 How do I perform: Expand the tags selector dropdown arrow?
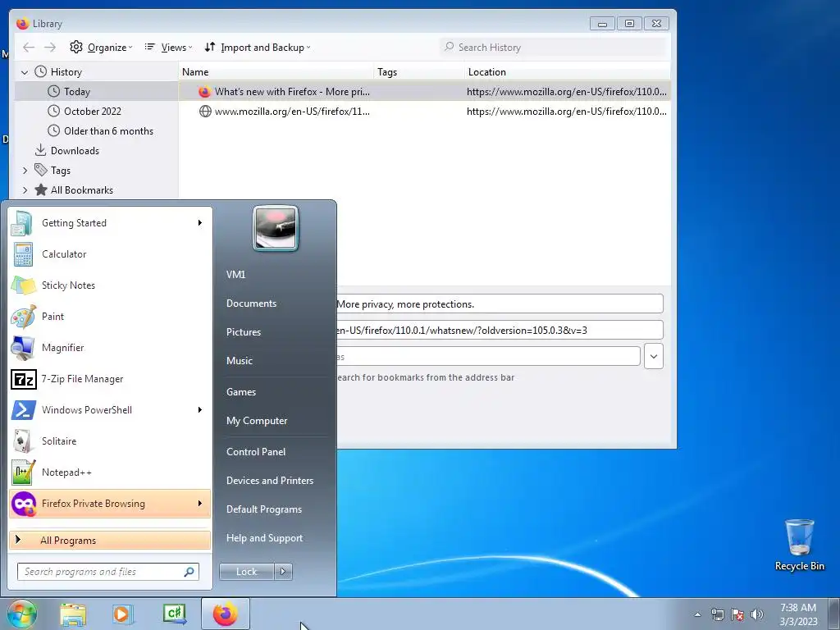click(x=654, y=356)
